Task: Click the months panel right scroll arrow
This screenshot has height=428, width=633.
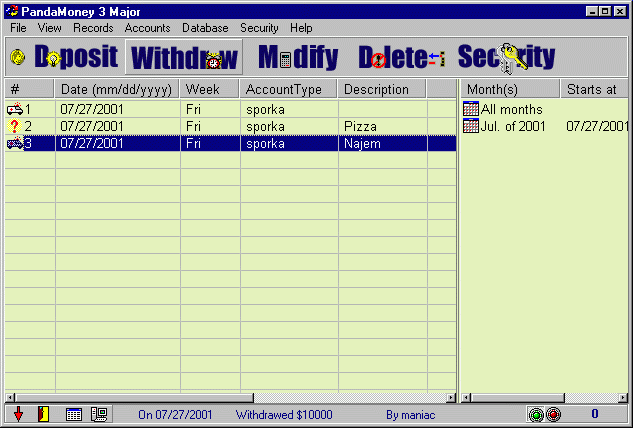Action: point(623,398)
